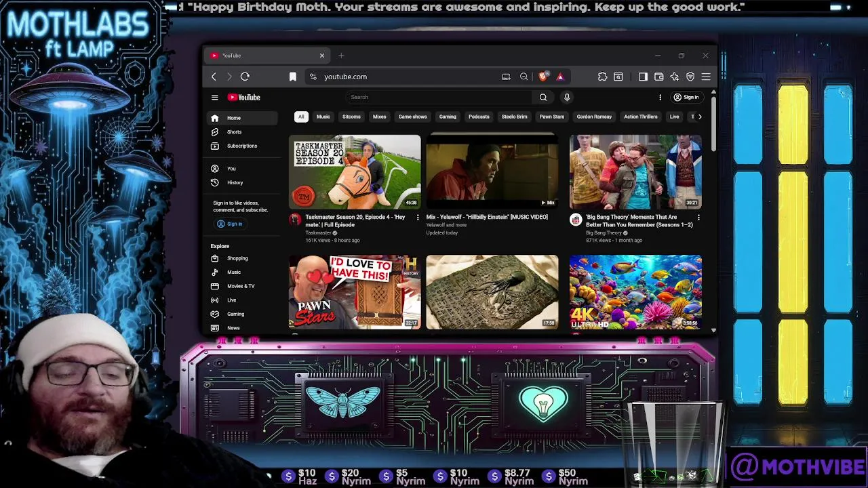Open Taskmaster Season 20 Episode 4 thumbnail

click(355, 171)
